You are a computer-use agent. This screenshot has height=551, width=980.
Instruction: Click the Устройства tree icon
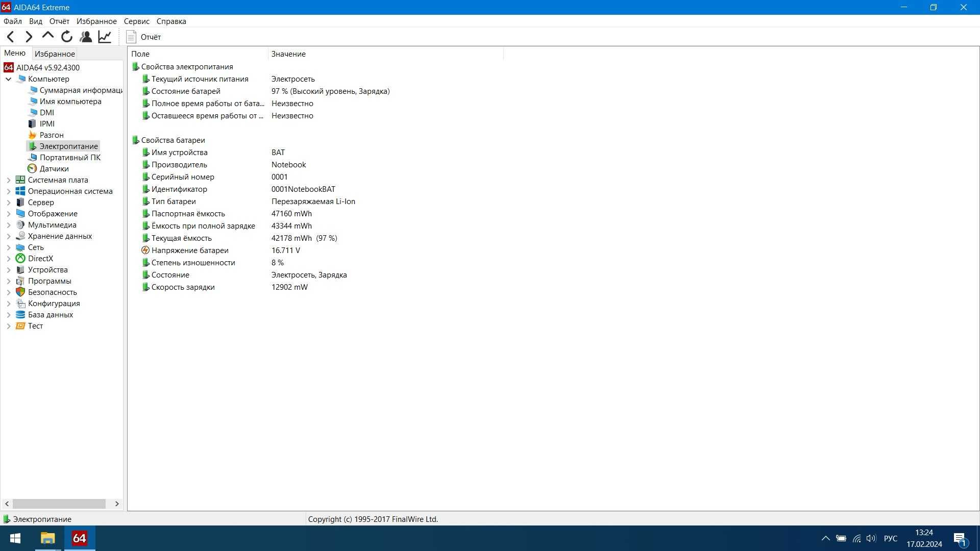pos(20,270)
